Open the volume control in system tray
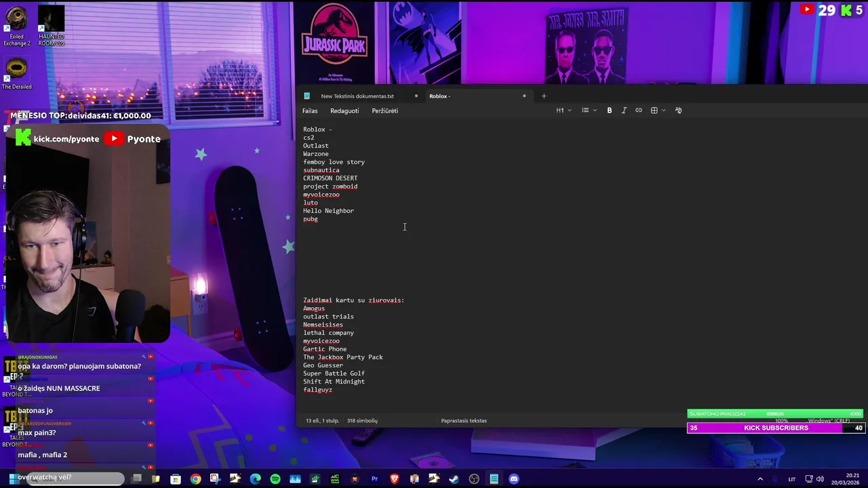This screenshot has height=488, width=868. coord(821,479)
